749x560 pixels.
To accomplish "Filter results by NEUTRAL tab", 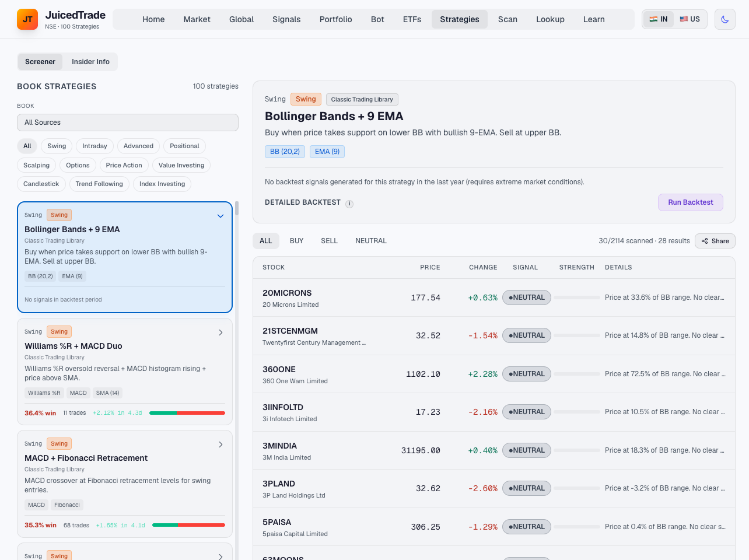I will [x=371, y=241].
